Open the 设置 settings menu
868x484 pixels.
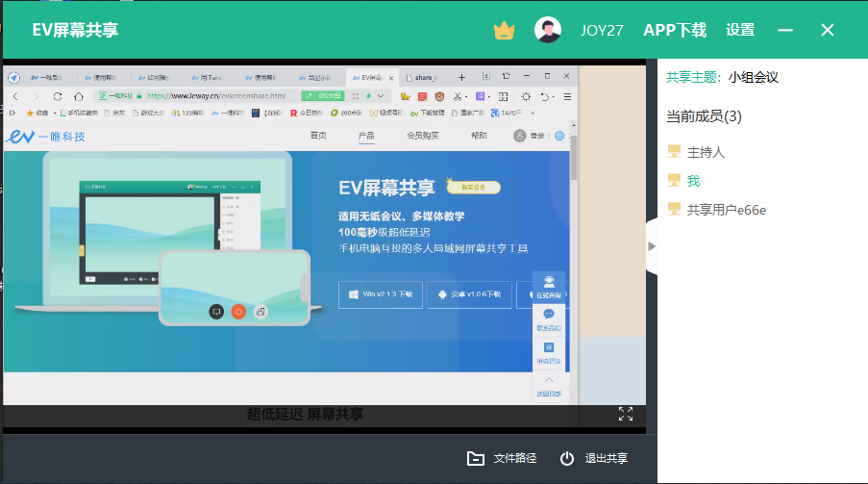[740, 30]
